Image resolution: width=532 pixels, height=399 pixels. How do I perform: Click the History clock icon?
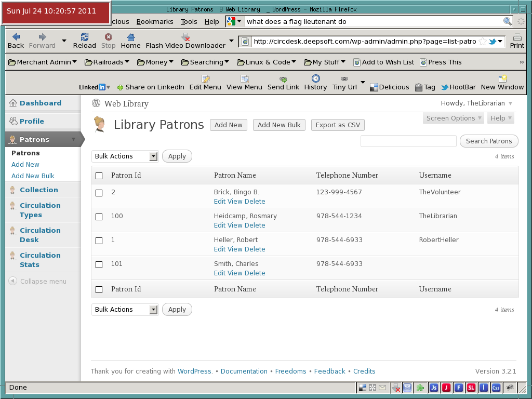coord(315,78)
